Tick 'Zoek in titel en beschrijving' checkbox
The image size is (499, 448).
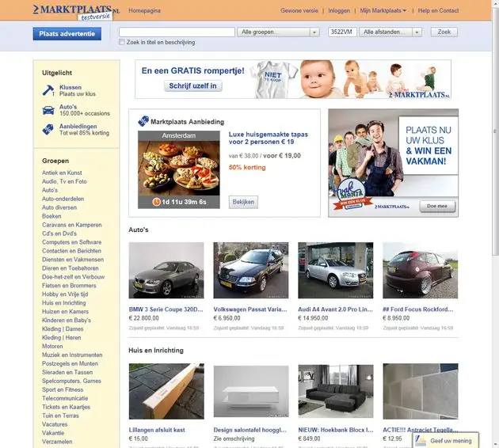click(x=121, y=42)
